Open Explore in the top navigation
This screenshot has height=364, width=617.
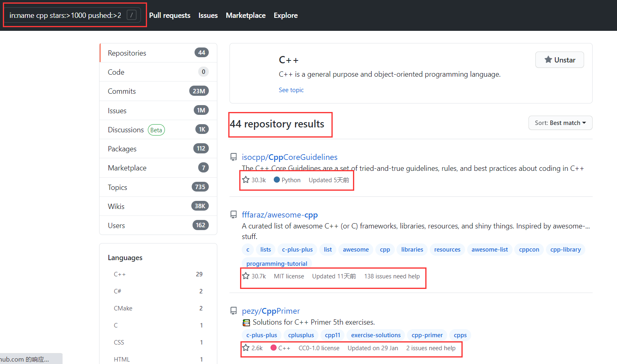click(286, 15)
